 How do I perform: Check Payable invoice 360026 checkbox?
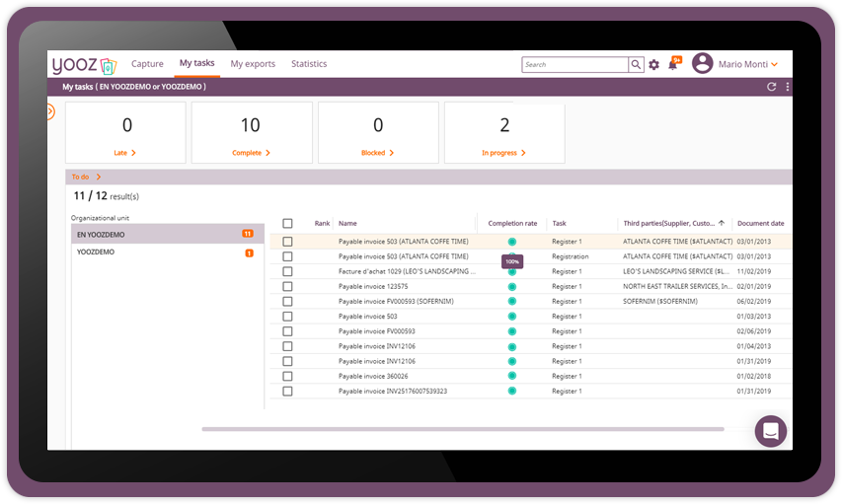pyautogui.click(x=287, y=376)
